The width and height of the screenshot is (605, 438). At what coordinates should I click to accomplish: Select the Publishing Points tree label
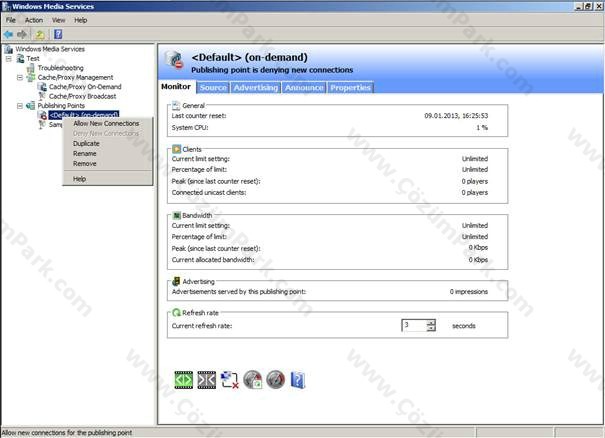61,106
